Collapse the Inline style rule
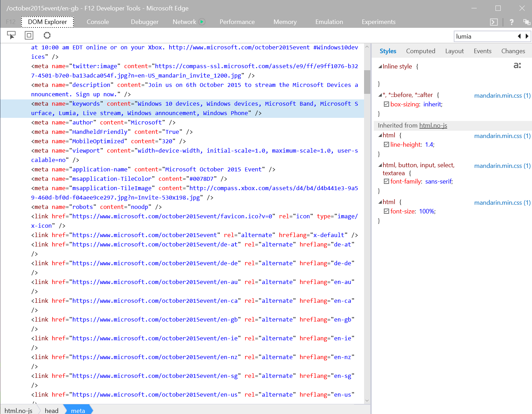The height and width of the screenshot is (414, 532). click(380, 67)
